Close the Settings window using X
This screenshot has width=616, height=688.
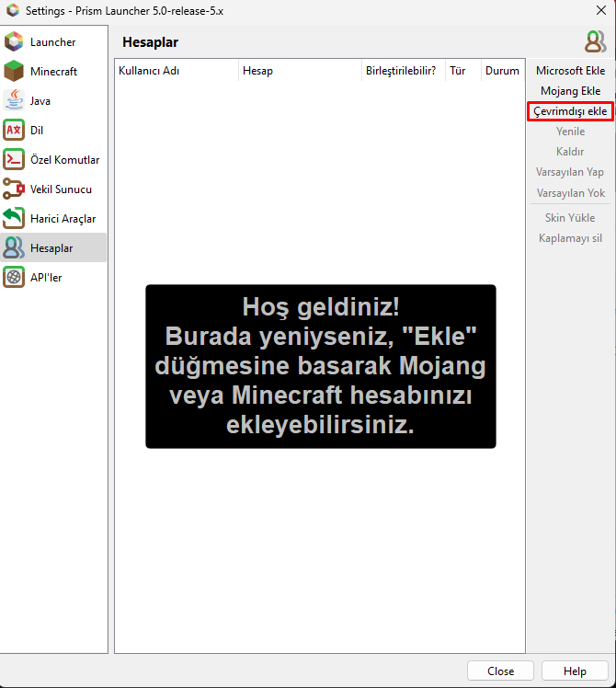coord(601,10)
